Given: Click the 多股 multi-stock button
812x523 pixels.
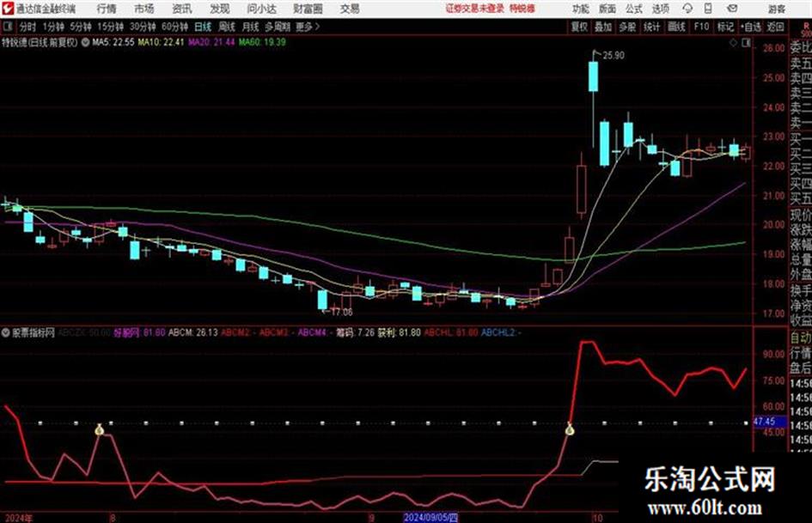Looking at the screenshot, I should coord(627,27).
